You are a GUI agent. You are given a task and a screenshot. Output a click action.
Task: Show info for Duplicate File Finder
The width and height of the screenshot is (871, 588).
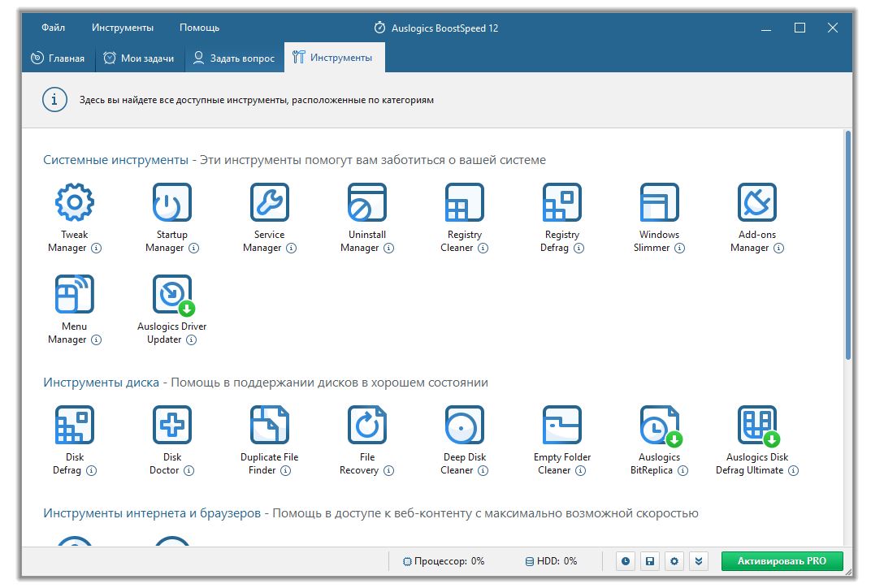(x=285, y=471)
